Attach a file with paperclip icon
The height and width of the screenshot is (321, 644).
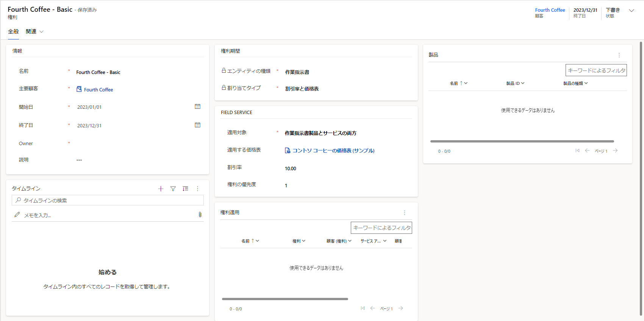[x=200, y=215]
